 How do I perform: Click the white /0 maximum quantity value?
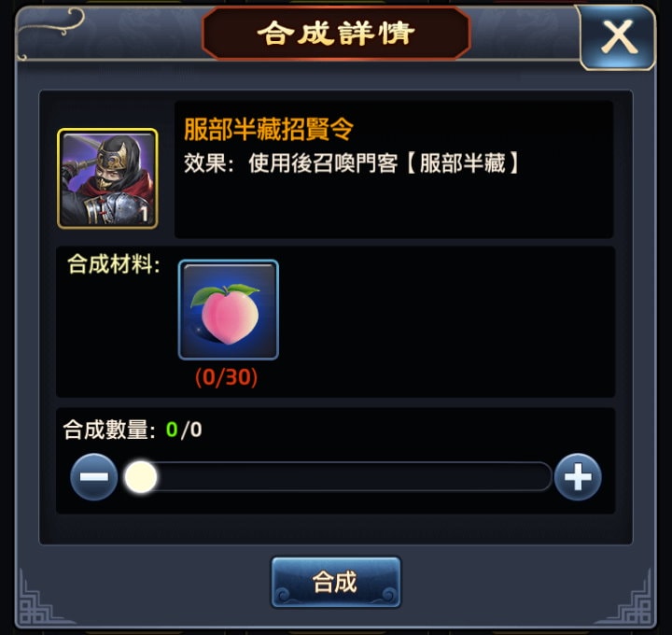(x=191, y=430)
